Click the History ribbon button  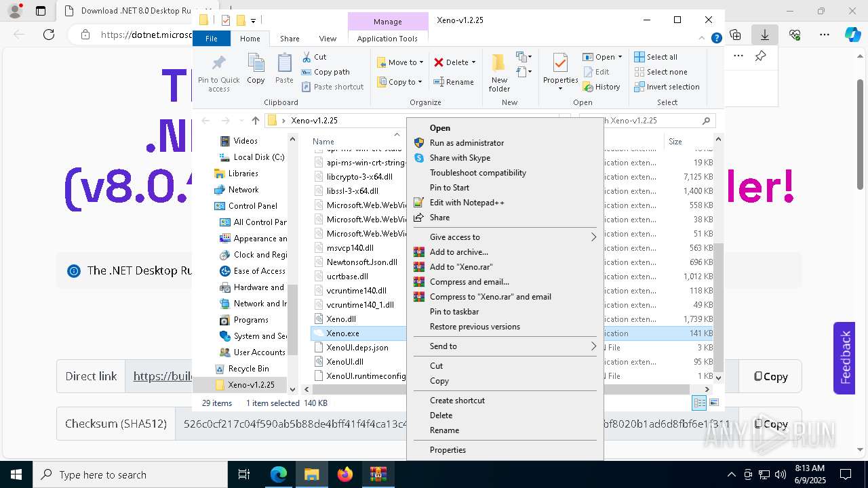(601, 87)
